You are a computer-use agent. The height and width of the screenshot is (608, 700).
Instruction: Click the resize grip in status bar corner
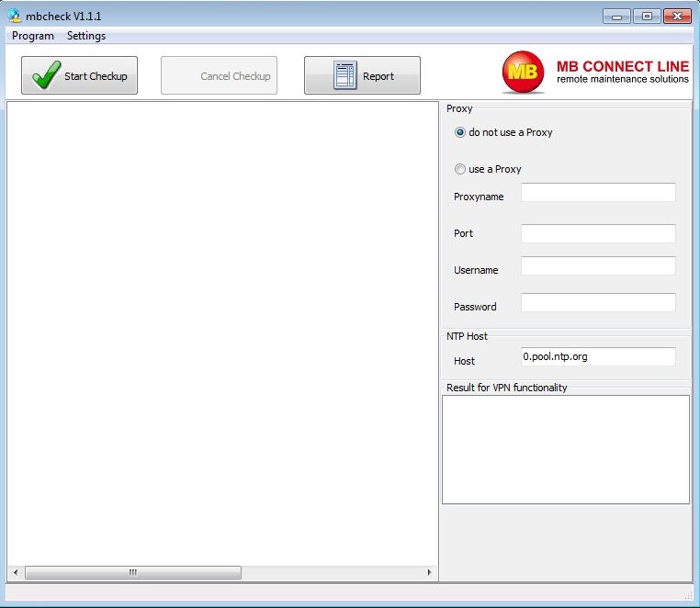688,594
